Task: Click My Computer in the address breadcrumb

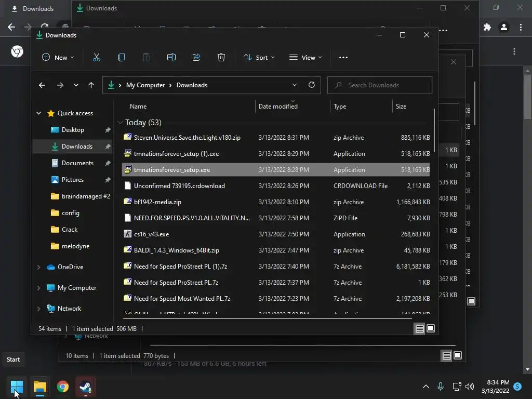Action: click(145, 85)
